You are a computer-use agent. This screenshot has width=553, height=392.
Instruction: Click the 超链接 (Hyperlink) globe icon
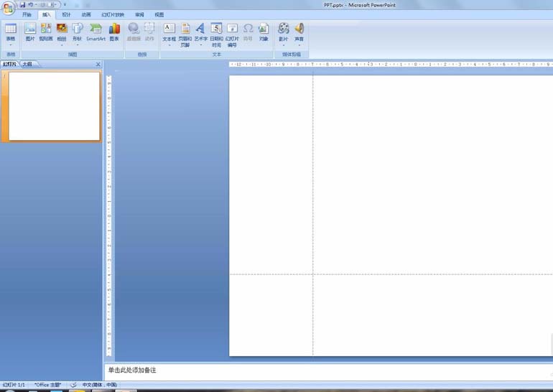pos(134,32)
